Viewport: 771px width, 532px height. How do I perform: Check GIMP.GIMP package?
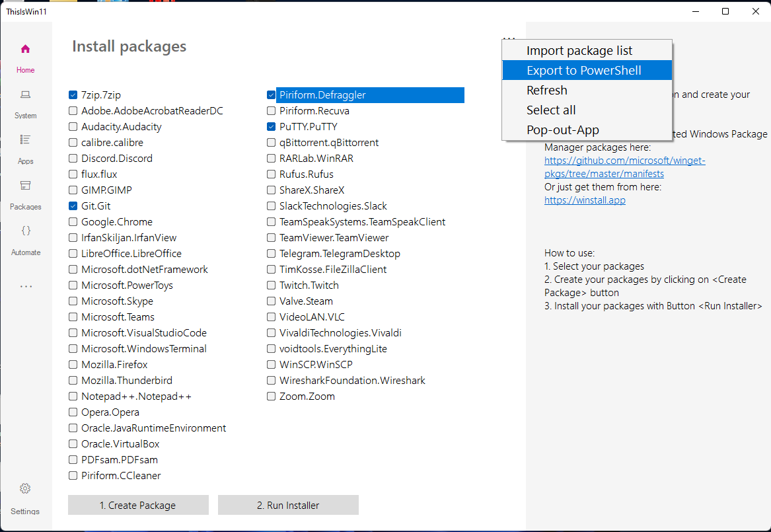point(73,190)
